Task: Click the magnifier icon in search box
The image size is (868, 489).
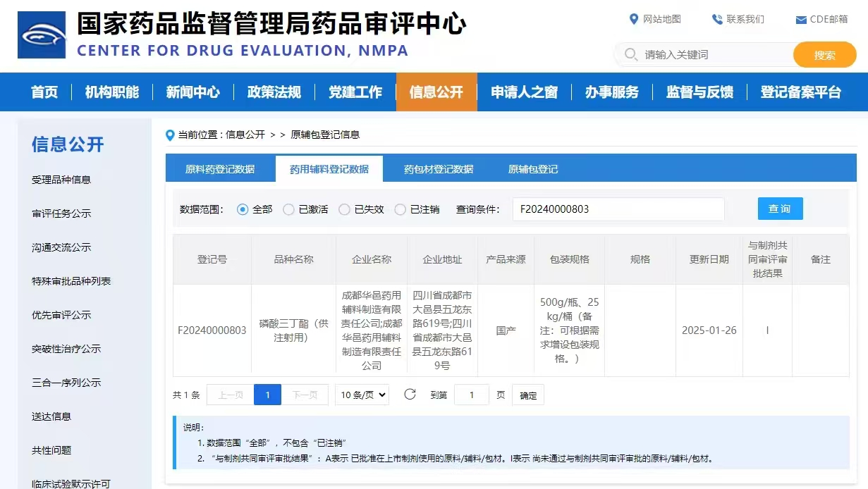Action: click(630, 55)
